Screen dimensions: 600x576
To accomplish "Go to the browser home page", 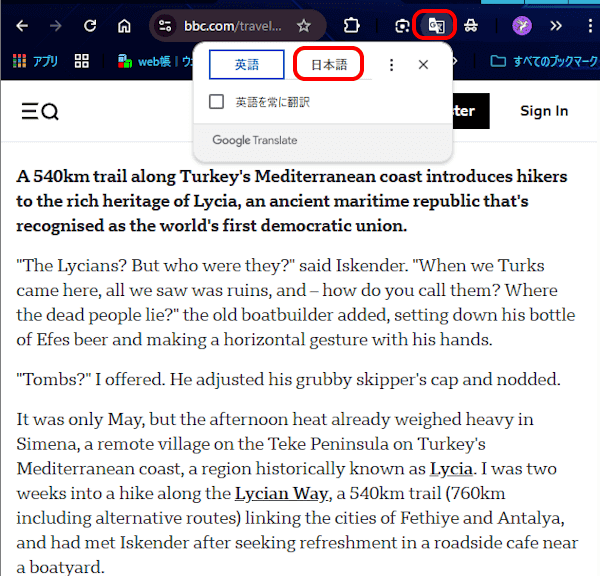I will [124, 25].
